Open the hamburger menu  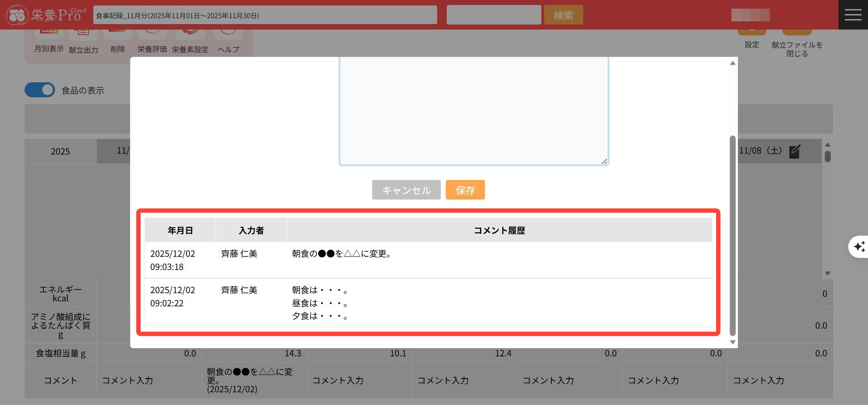point(853,15)
